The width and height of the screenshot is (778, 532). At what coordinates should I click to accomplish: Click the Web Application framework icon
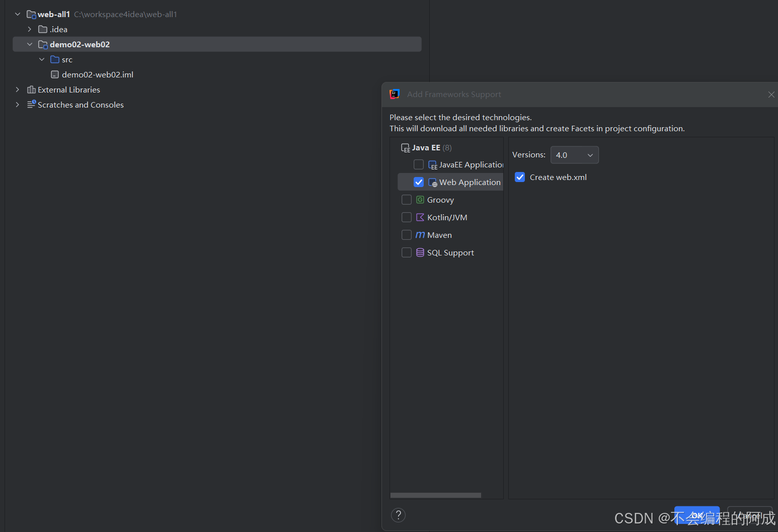point(433,183)
